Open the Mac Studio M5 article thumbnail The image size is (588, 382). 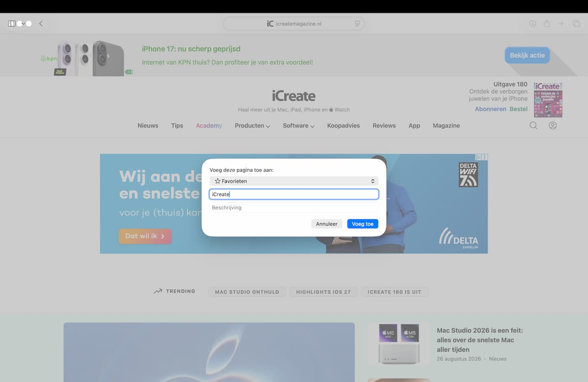pyautogui.click(x=399, y=344)
